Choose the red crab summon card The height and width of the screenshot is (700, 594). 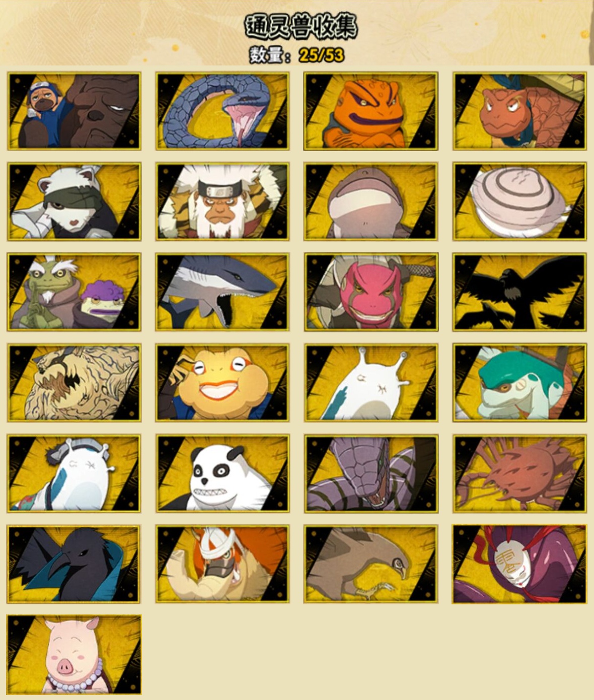click(519, 473)
